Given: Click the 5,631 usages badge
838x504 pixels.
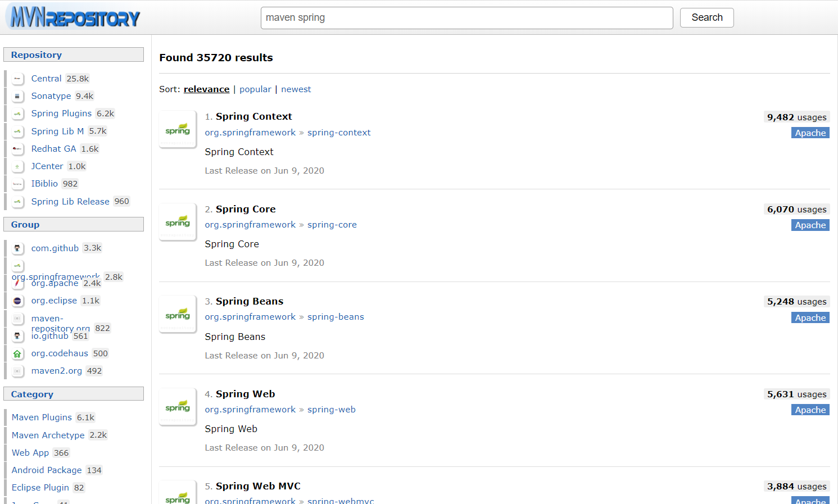Looking at the screenshot, I should coord(797,394).
